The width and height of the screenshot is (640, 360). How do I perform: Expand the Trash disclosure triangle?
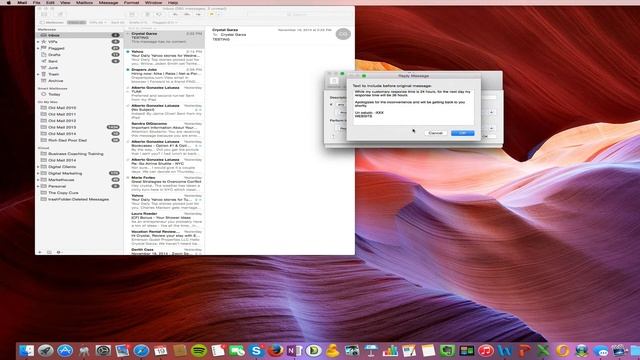(x=38, y=74)
